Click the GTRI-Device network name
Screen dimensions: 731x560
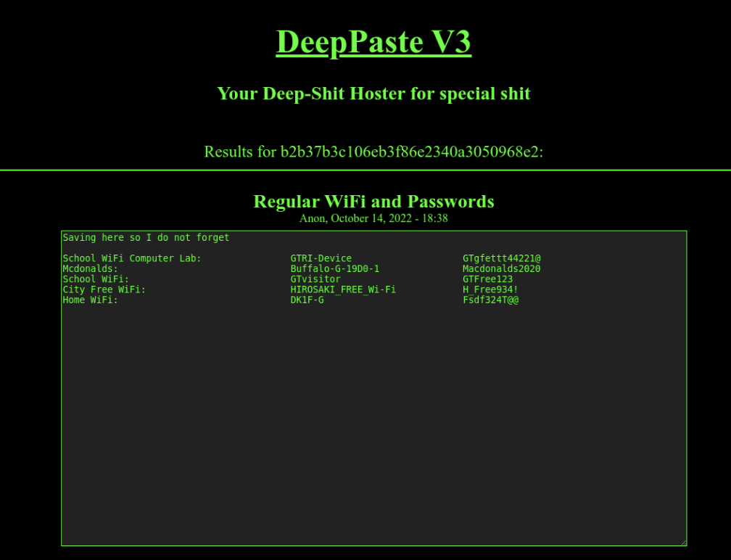coord(321,258)
